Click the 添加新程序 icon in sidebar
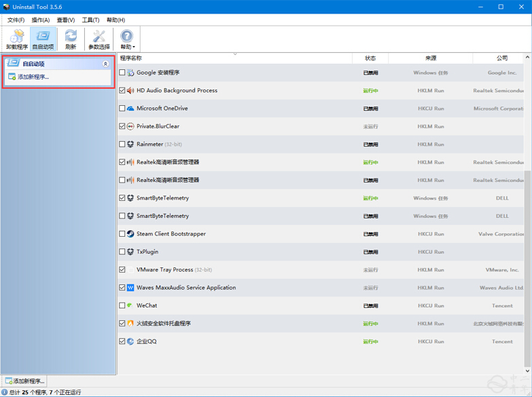 (12, 77)
